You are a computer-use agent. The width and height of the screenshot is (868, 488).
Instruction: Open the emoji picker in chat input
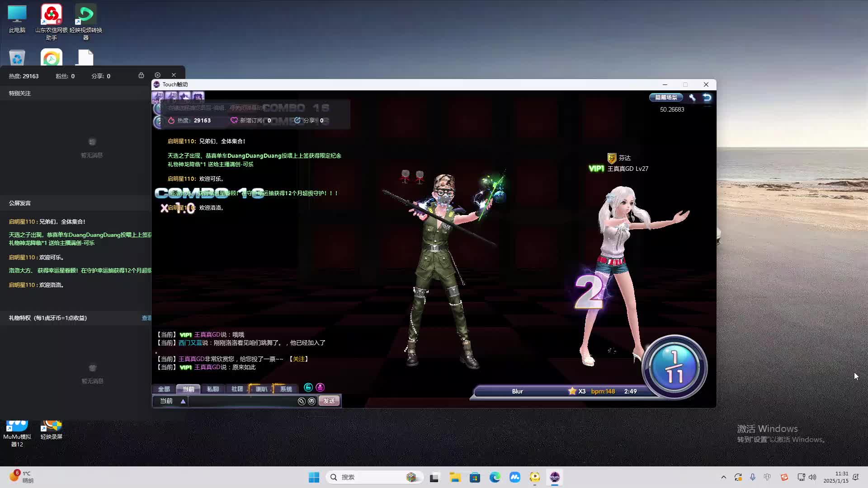311,401
